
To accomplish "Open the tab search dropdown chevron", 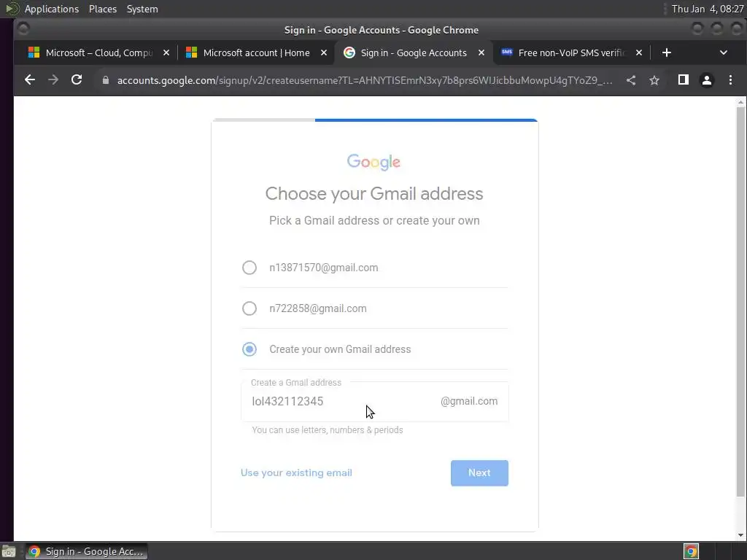I will tap(723, 52).
